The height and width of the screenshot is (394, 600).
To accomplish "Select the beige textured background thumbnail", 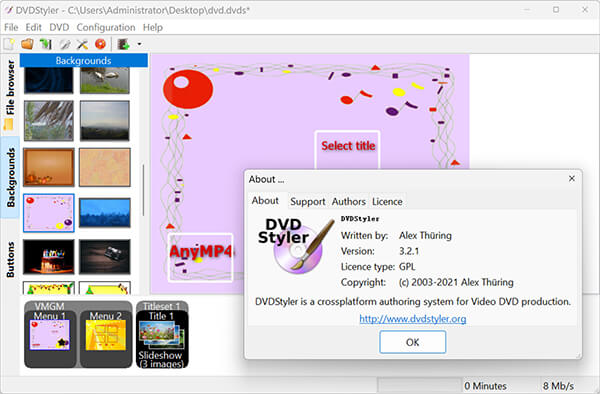I will click(x=105, y=167).
